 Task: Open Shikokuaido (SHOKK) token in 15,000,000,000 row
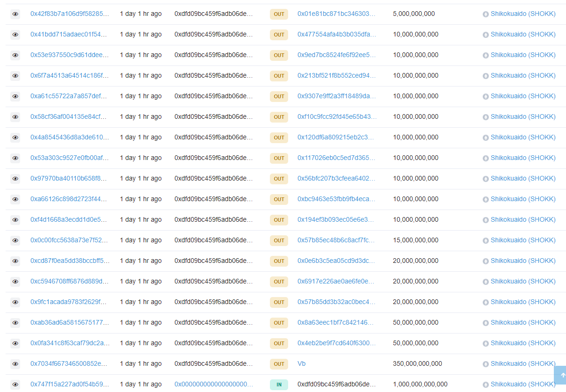pyautogui.click(x=523, y=240)
